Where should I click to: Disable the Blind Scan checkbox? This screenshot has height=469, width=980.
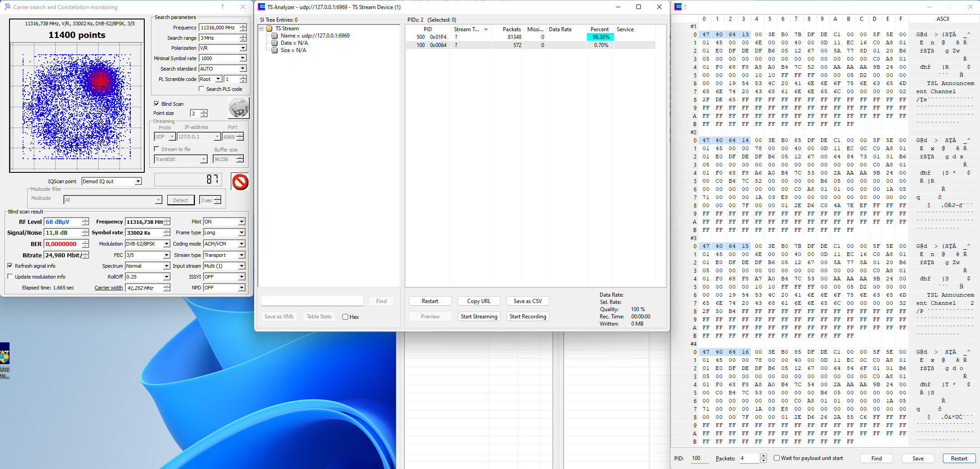pyautogui.click(x=156, y=104)
